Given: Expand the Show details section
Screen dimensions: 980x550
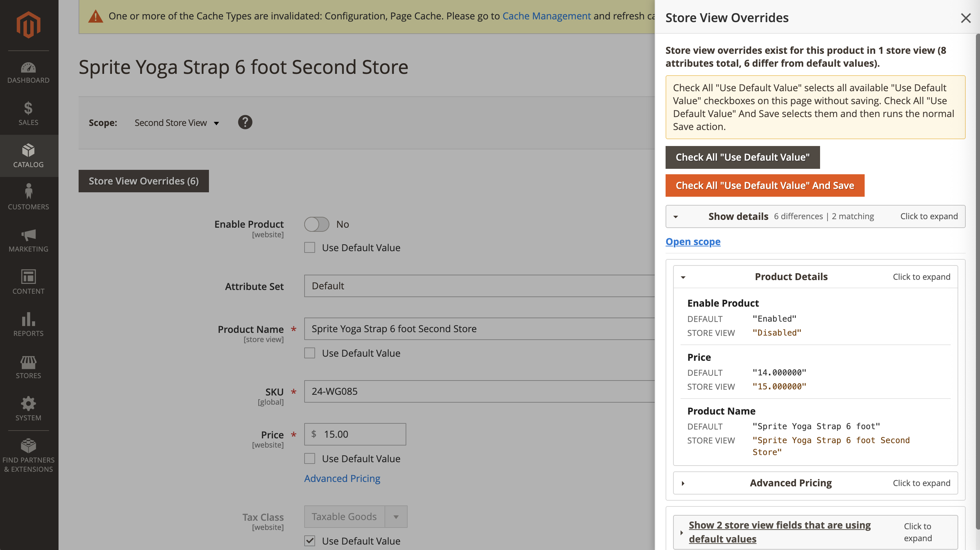Looking at the screenshot, I should (x=815, y=216).
